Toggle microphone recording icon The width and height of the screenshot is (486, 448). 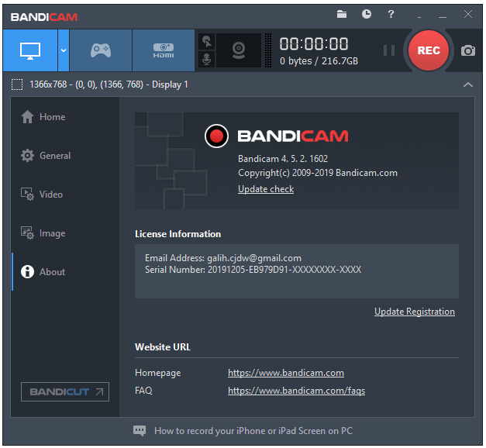pos(207,59)
